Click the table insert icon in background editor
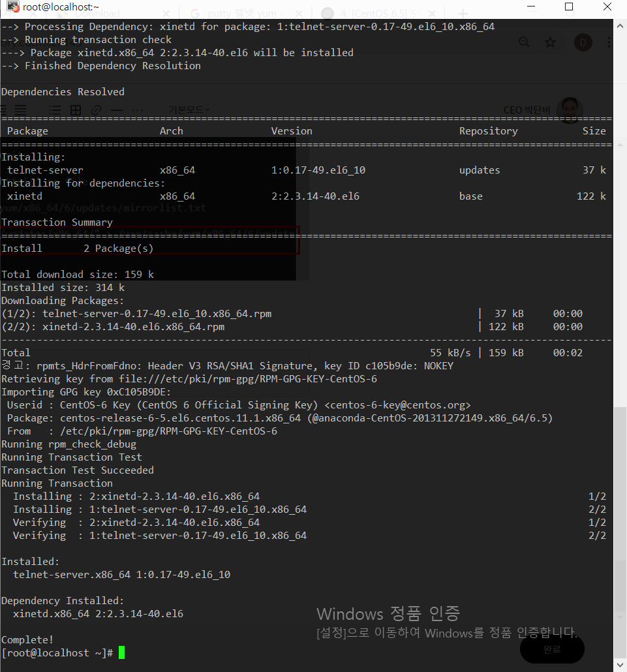 [76, 110]
